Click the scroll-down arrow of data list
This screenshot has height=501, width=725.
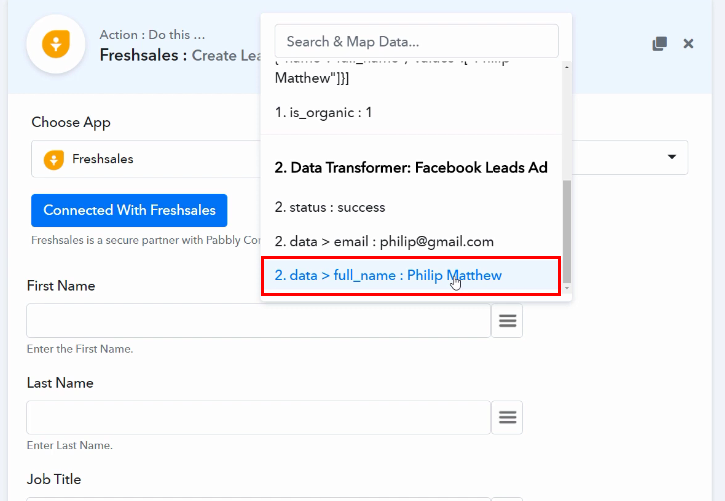pyautogui.click(x=567, y=288)
